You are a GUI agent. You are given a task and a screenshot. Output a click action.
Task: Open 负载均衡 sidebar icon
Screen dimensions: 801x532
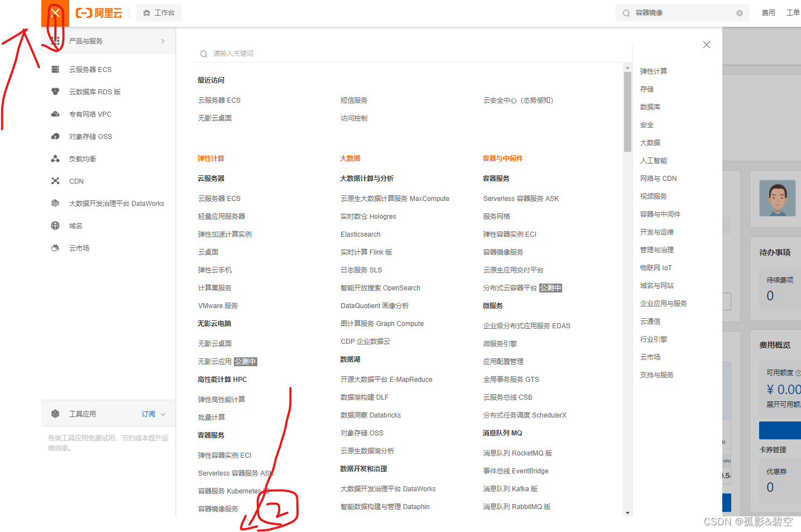tap(55, 159)
